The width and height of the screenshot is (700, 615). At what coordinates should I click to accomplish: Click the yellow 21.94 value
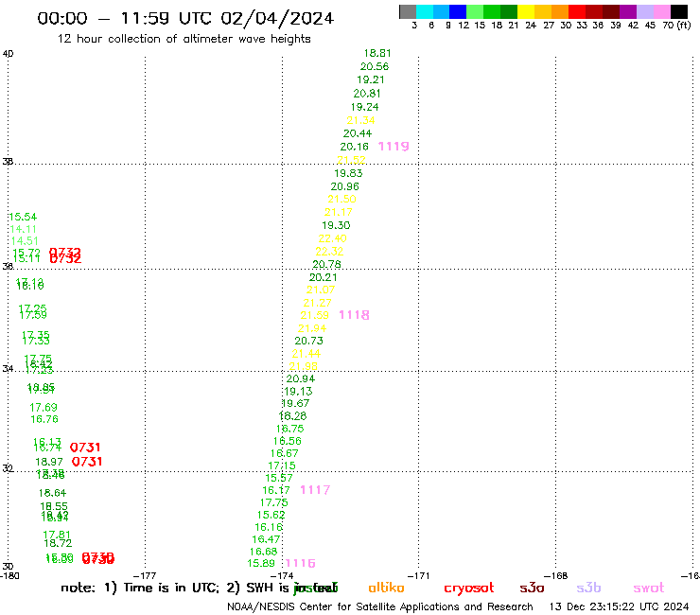312,328
